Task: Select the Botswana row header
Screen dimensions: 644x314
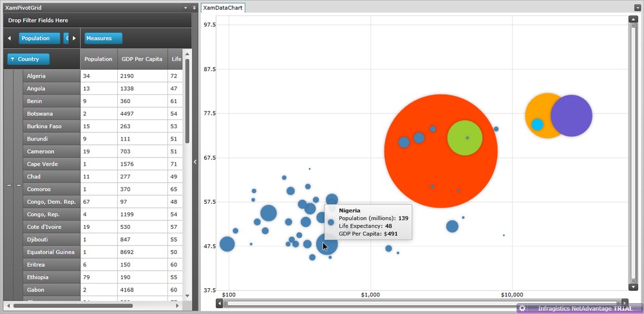Action: coord(52,114)
